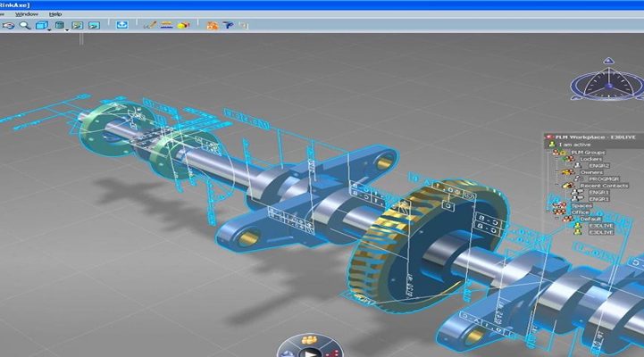
Task: Click the pencil sketch icon in toolbar
Action: [x=149, y=26]
